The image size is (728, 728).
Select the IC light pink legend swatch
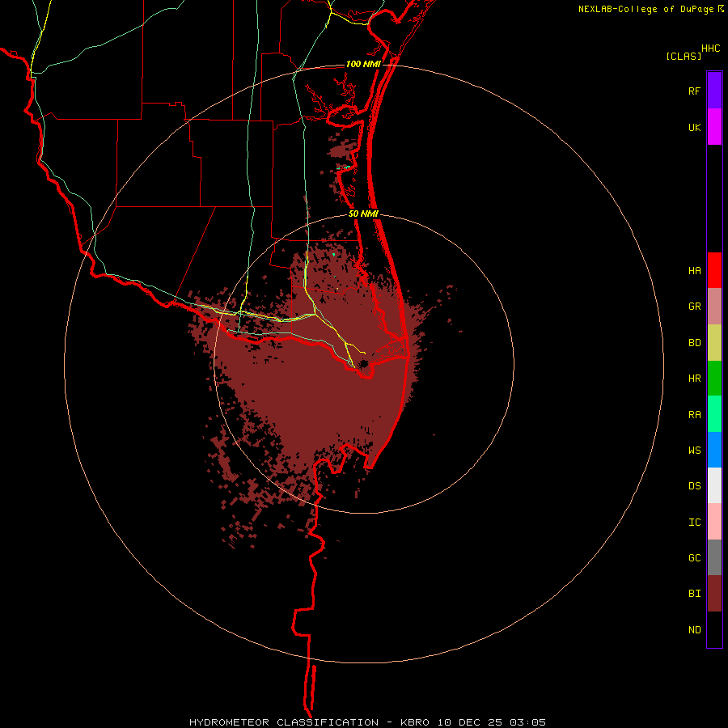[714, 522]
